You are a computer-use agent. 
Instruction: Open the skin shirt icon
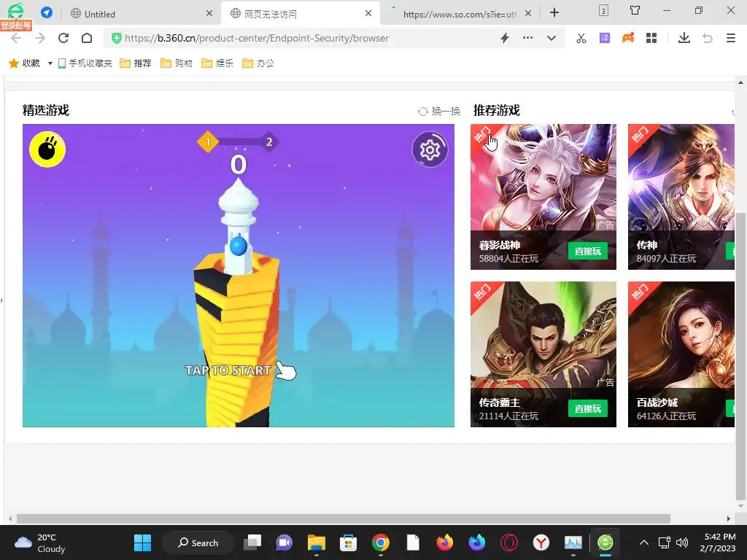pos(635,10)
